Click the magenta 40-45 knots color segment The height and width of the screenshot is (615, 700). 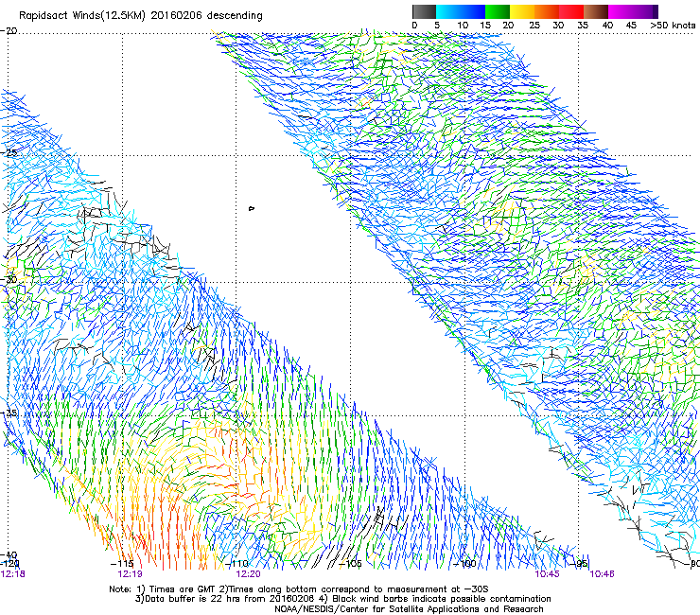tap(621, 11)
